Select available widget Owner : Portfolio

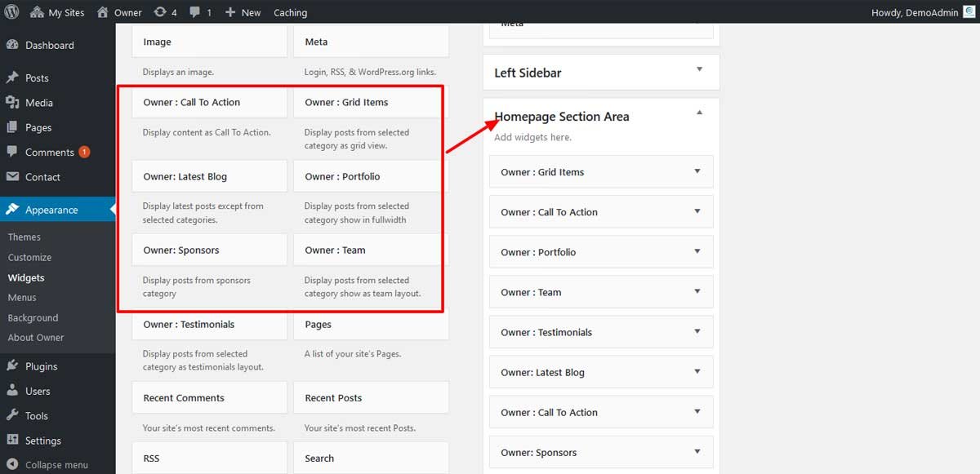pyautogui.click(x=369, y=176)
